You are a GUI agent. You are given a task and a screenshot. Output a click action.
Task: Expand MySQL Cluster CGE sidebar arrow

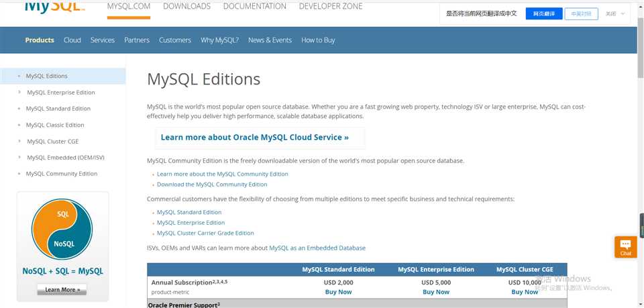[x=19, y=142]
